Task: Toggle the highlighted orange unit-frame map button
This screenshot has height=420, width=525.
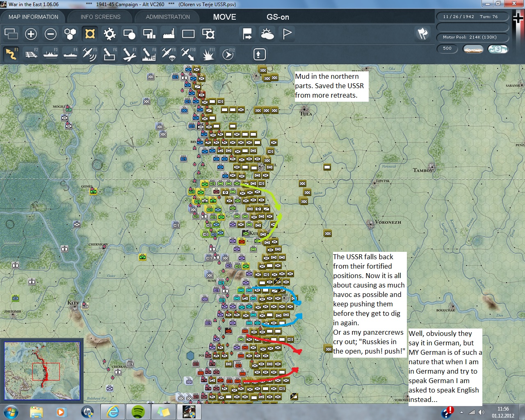Action: [x=90, y=34]
